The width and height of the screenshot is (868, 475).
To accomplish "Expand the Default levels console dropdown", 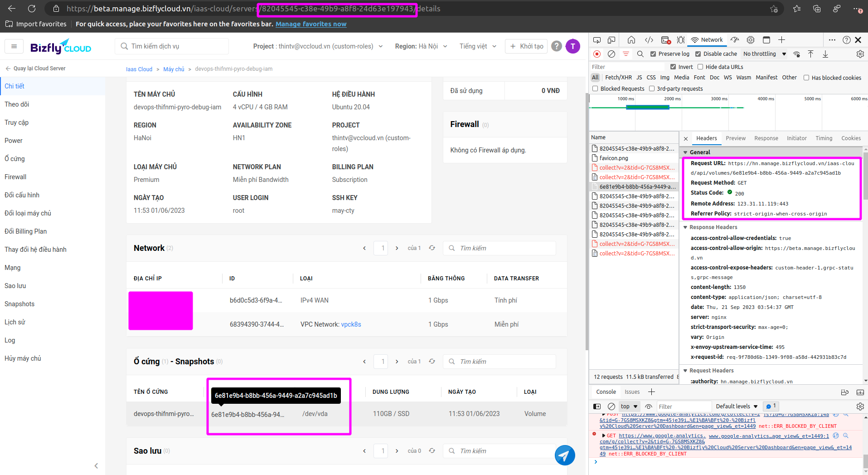I will tap(737, 406).
